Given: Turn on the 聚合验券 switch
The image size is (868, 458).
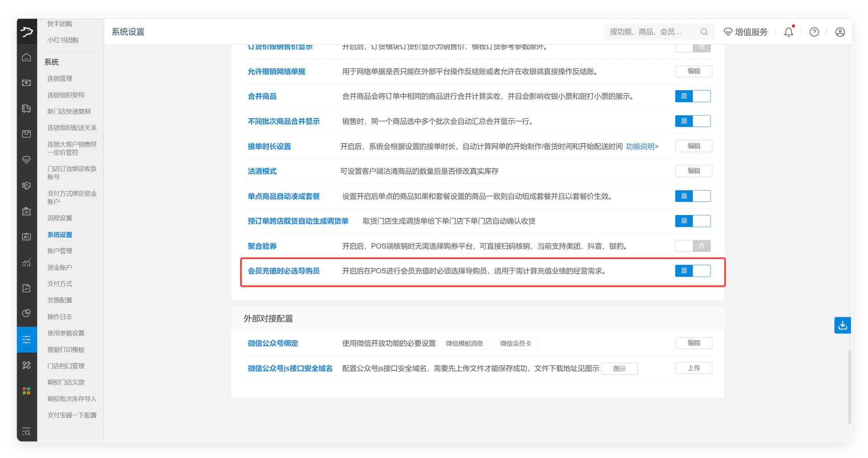Looking at the screenshot, I should tap(693, 246).
